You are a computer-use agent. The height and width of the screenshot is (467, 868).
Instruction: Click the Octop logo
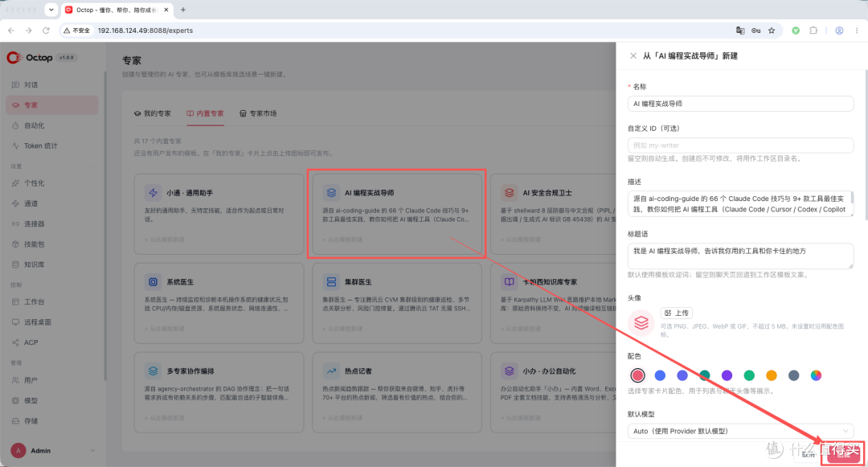click(30, 58)
